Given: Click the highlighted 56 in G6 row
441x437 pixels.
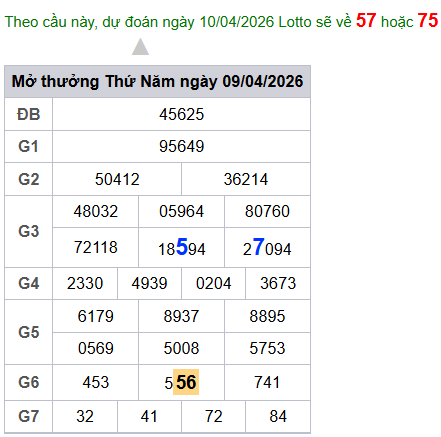Looking at the screenshot, I should pyautogui.click(x=186, y=382).
